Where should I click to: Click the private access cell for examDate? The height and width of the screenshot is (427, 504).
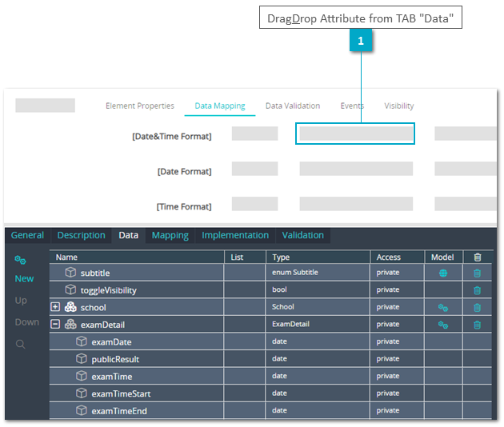click(397, 341)
